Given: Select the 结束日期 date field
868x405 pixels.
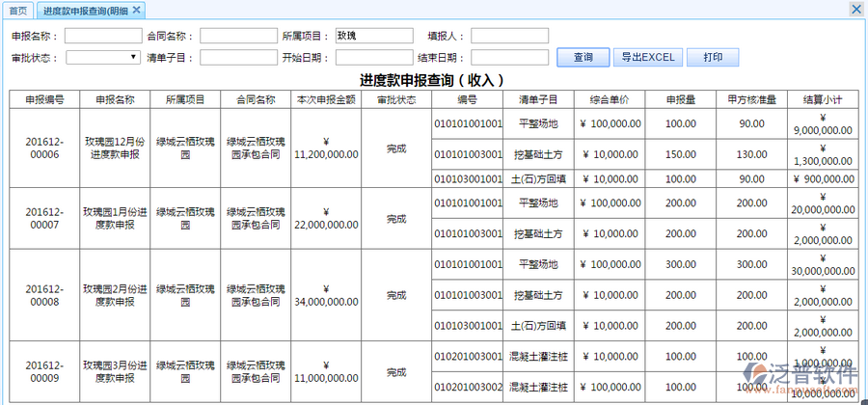Looking at the screenshot, I should [x=509, y=58].
